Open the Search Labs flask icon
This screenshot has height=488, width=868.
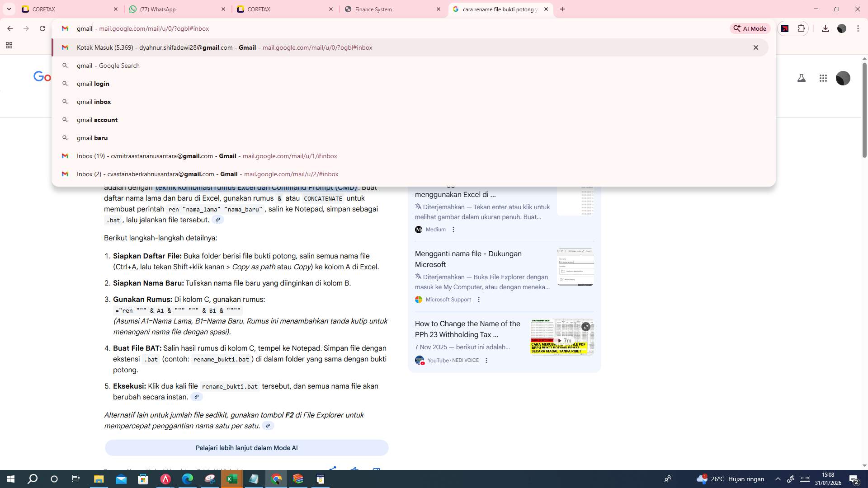click(x=801, y=78)
